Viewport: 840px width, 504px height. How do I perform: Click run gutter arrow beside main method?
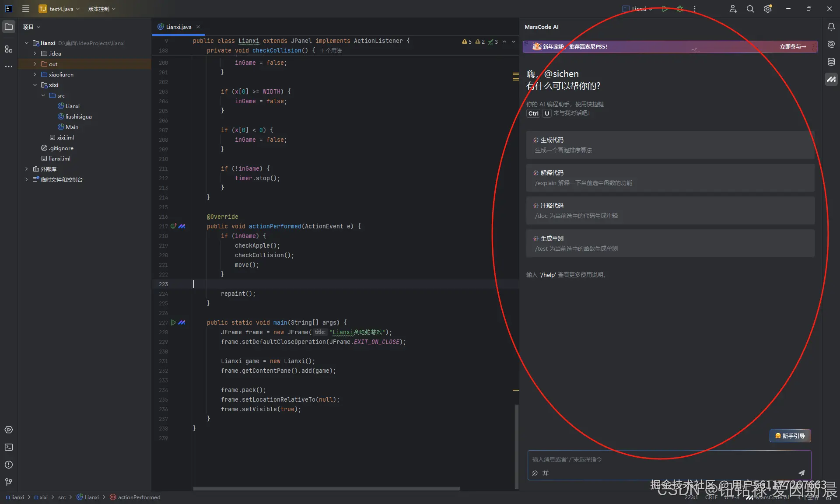pos(173,322)
